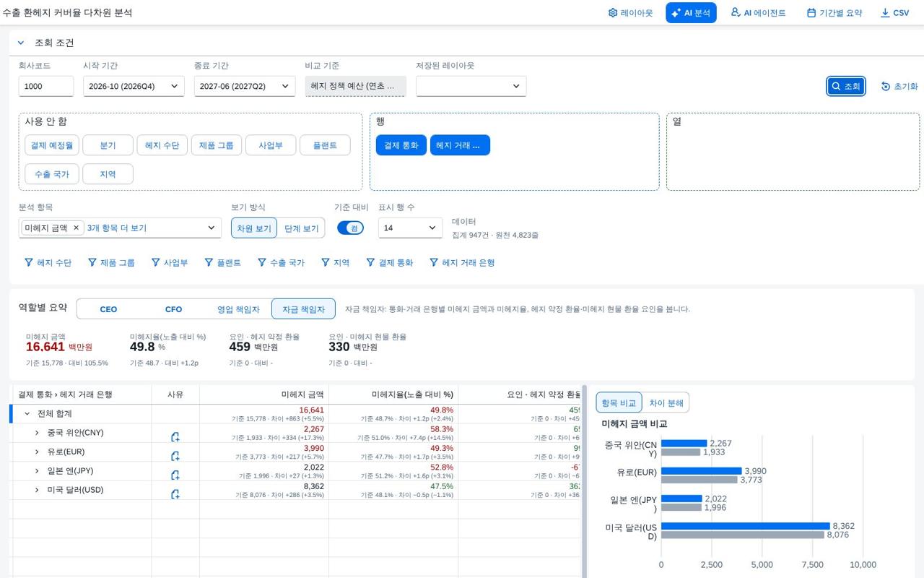Expand the 중국 위안(CNY) row
924x578 pixels.
37,433
